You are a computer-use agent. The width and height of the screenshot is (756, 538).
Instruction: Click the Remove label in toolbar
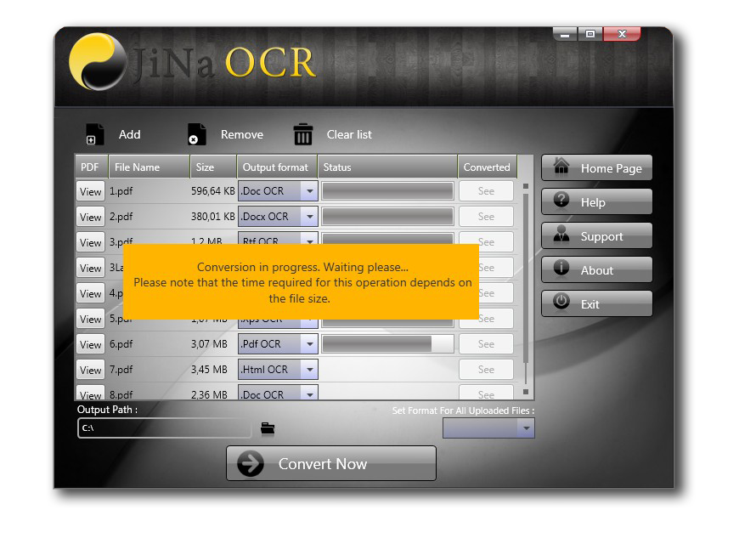pos(242,134)
